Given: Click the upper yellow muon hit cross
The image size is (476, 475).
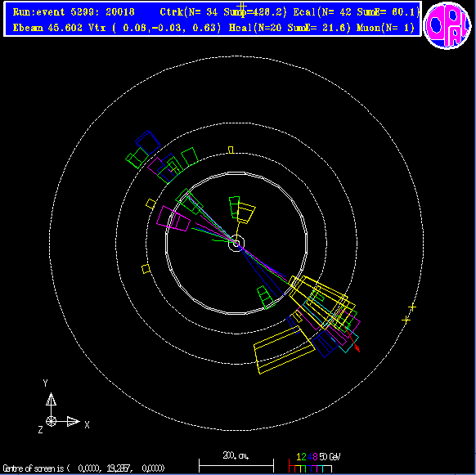Looking at the screenshot, I should [412, 307].
